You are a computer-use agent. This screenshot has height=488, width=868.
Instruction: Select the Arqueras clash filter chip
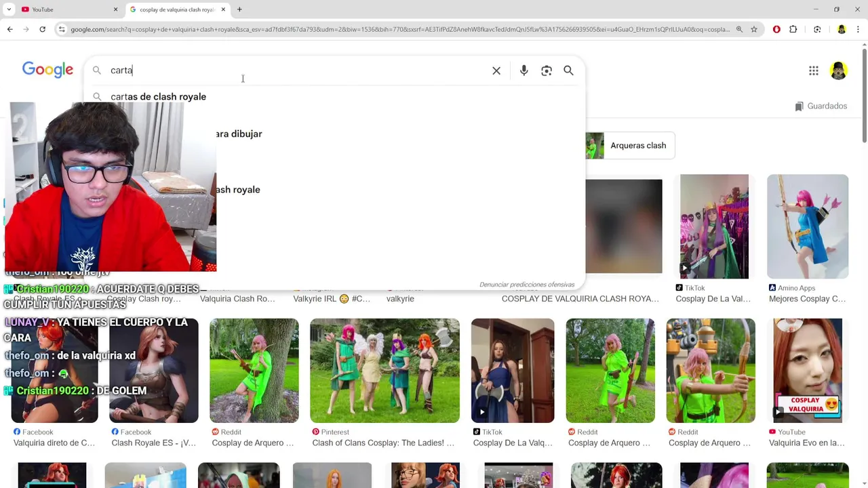(x=630, y=146)
